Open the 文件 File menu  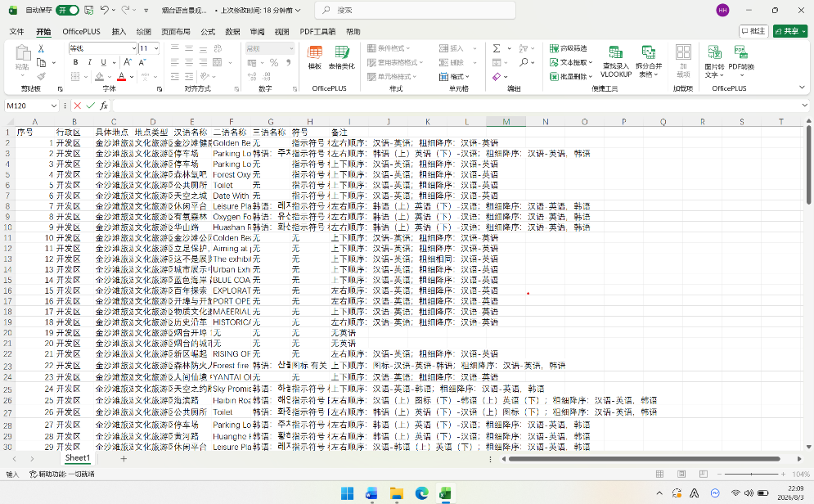click(x=16, y=32)
